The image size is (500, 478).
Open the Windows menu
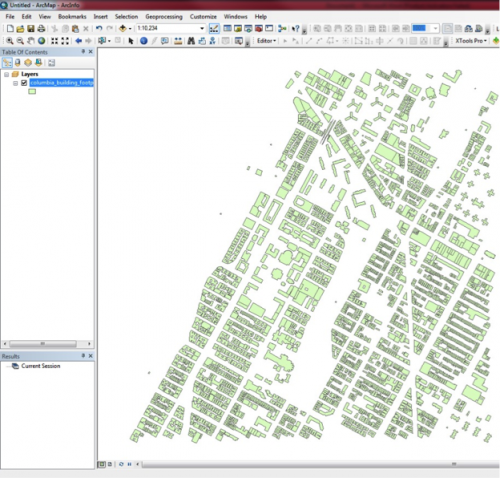(x=236, y=16)
